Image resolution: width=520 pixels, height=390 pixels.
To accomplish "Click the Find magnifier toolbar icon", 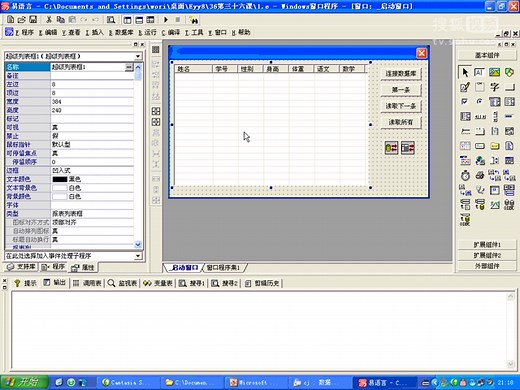I will (x=111, y=20).
